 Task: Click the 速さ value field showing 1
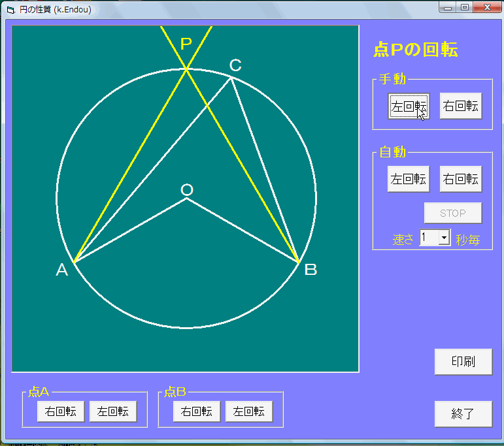(x=429, y=238)
